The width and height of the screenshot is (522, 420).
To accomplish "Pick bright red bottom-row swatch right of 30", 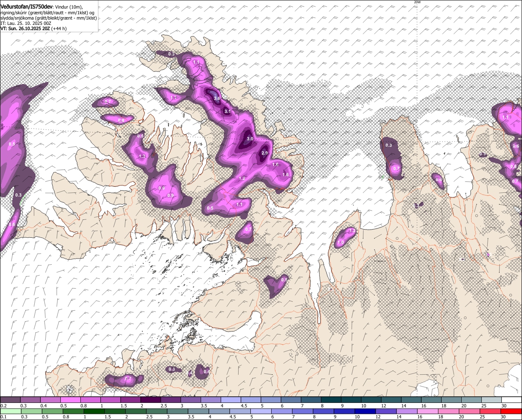I will pyautogui.click(x=511, y=411).
